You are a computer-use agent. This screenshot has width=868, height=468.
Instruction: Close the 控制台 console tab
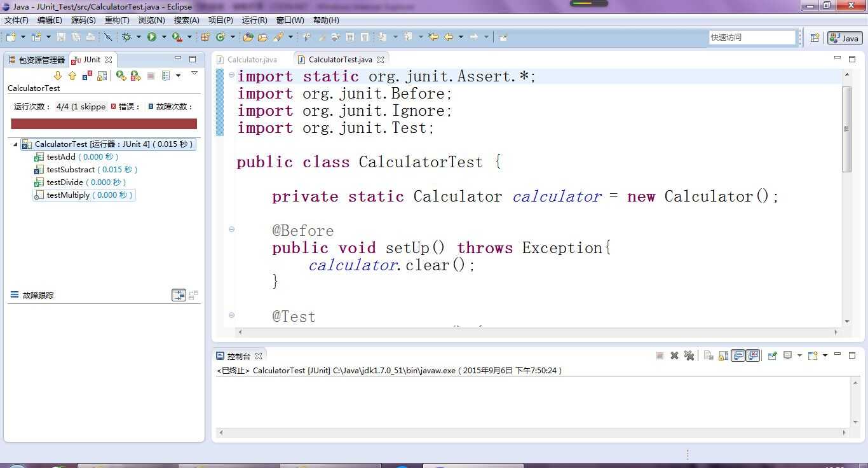(259, 356)
